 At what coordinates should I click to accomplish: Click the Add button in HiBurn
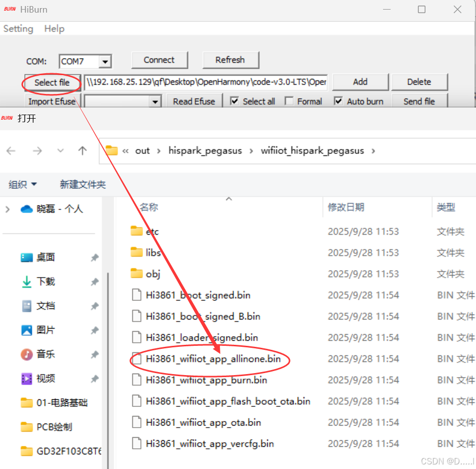(x=360, y=82)
